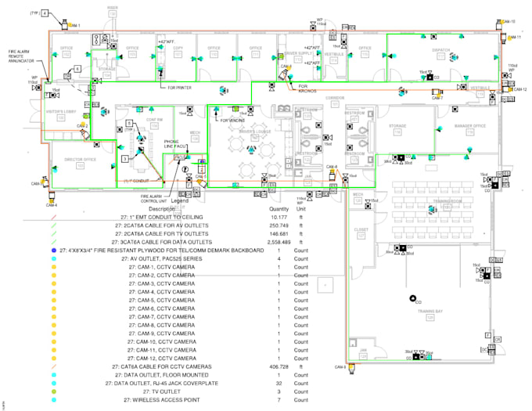
Task: Click the numbered tag 3 box
Action: 125,158
